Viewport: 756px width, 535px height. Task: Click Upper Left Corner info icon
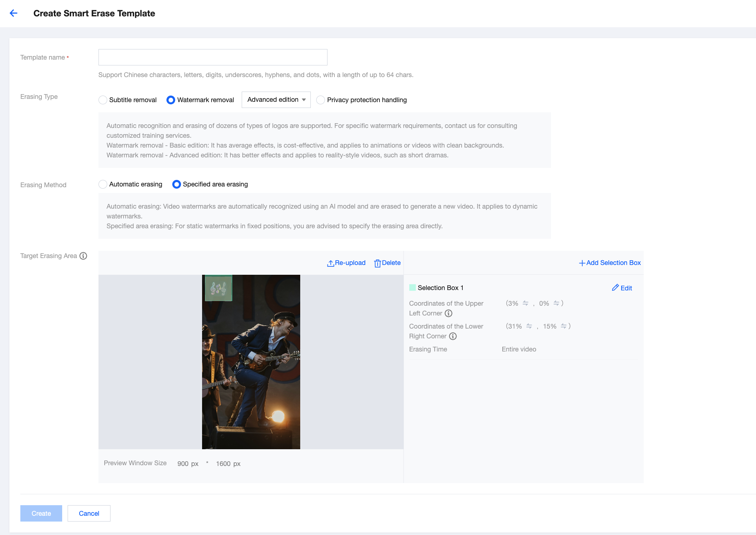click(449, 313)
